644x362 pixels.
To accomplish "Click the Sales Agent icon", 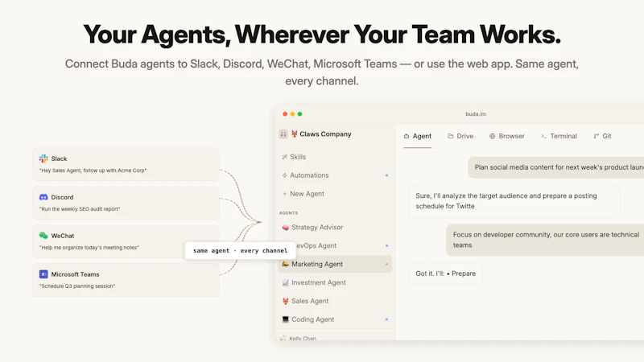I will (286, 301).
